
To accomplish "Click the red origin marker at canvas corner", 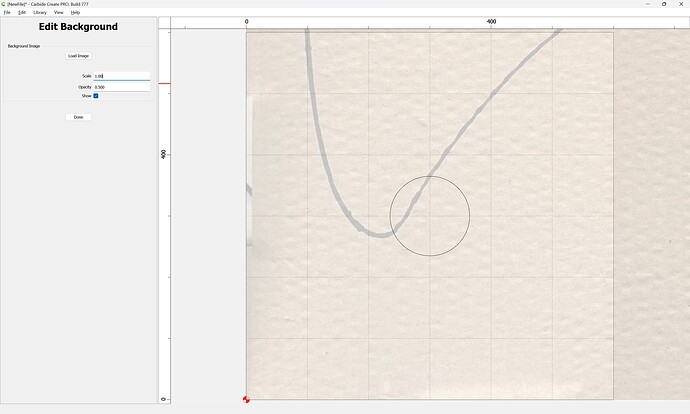I will [246, 399].
